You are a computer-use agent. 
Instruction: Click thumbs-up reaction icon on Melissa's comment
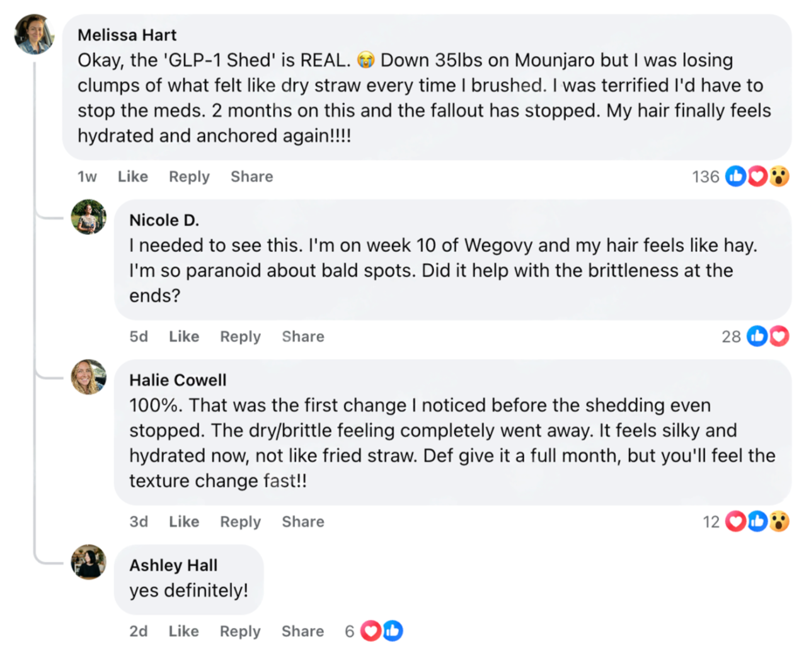735,176
